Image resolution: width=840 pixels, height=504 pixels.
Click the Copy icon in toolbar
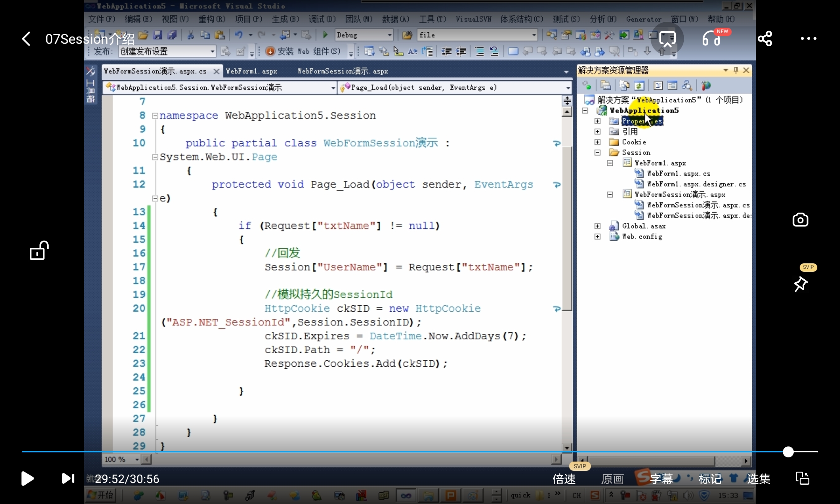coord(205,35)
